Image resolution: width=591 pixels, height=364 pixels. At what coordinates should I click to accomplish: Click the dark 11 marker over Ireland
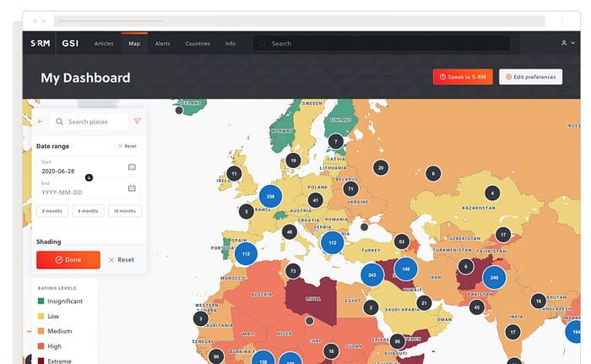click(x=235, y=173)
